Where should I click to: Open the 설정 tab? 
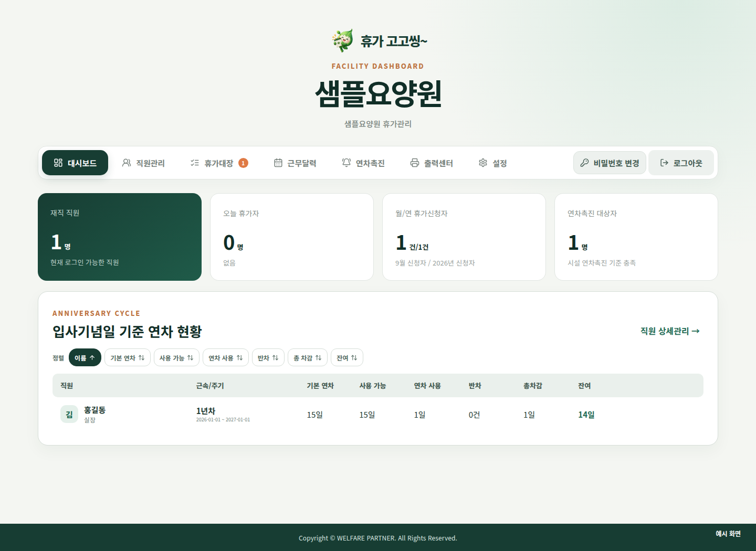[x=493, y=163]
